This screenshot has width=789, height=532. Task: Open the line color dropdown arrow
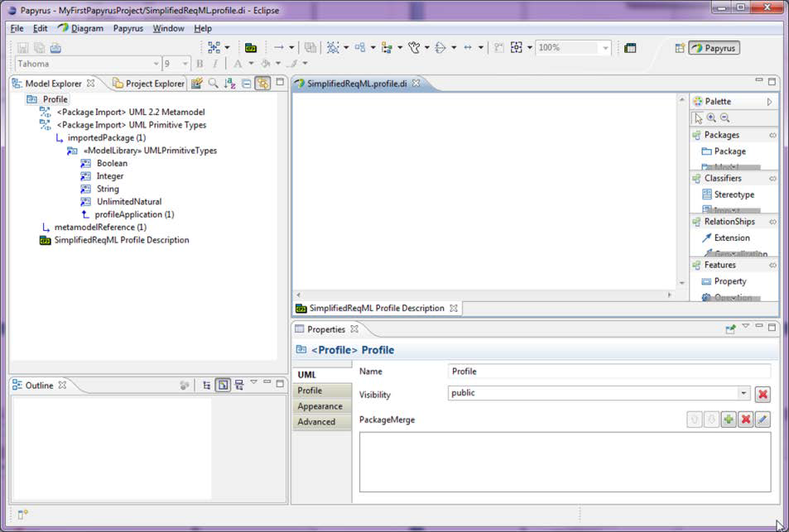click(x=305, y=64)
